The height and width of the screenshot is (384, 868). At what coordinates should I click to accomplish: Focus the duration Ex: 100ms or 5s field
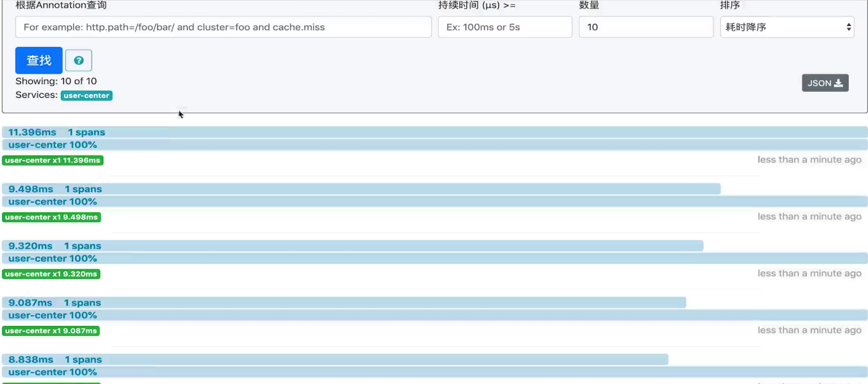pos(505,27)
